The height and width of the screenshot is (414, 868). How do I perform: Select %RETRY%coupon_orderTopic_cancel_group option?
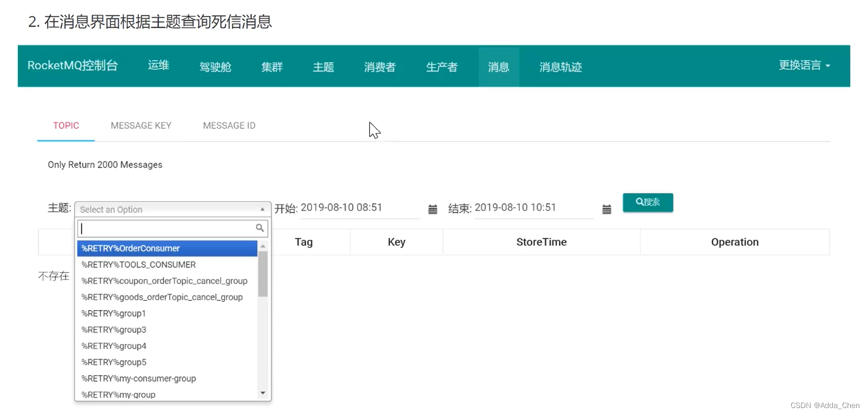[x=167, y=281]
